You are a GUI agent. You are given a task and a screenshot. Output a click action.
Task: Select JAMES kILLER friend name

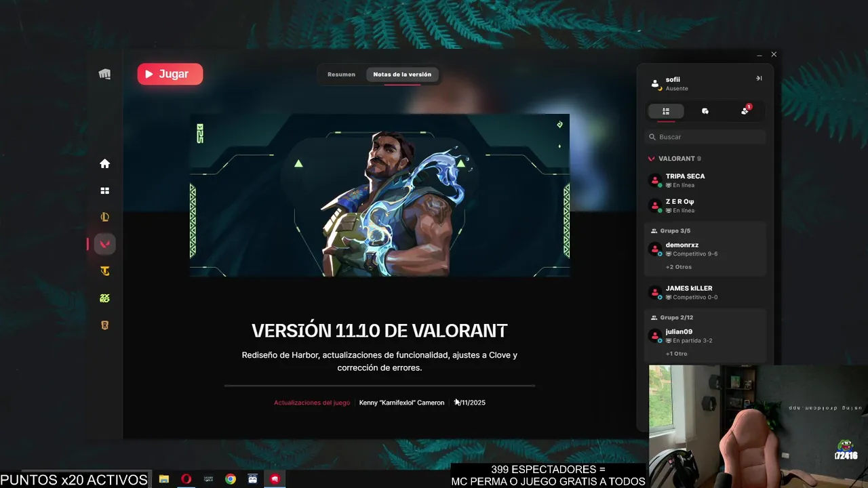(x=689, y=289)
